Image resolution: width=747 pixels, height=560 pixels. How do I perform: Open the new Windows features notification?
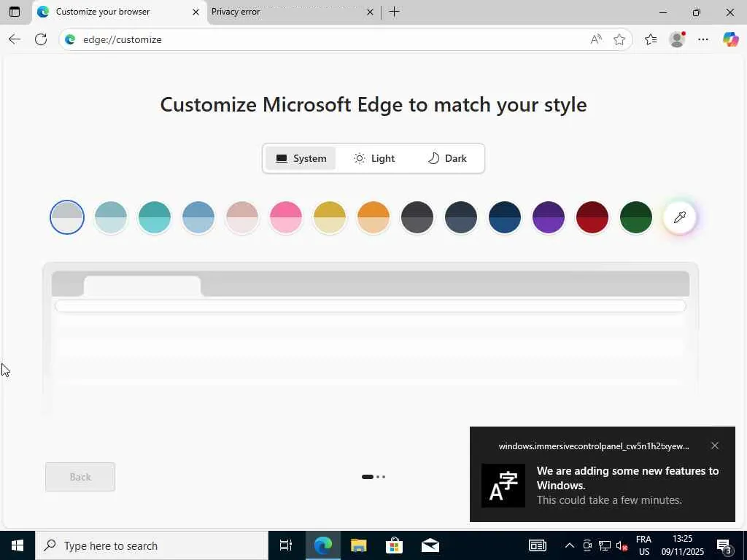tap(602, 474)
